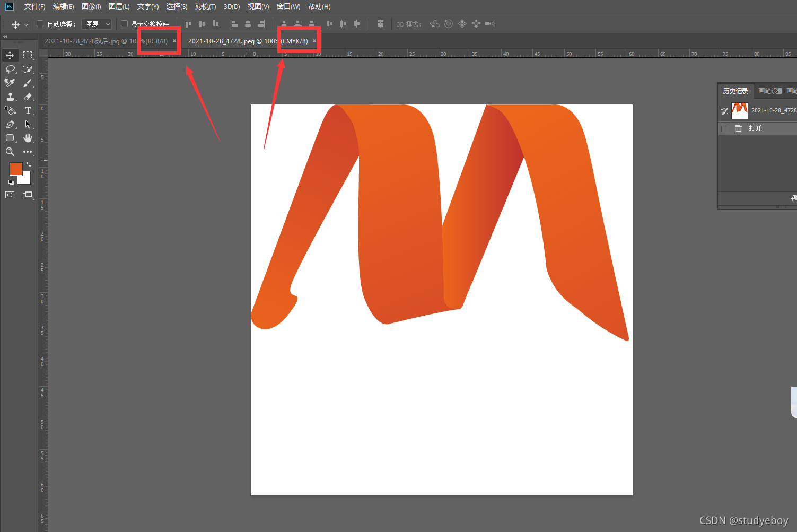The image size is (797, 532).
Task: Click the Photoshop Ps logo icon
Action: pyautogui.click(x=10, y=6)
